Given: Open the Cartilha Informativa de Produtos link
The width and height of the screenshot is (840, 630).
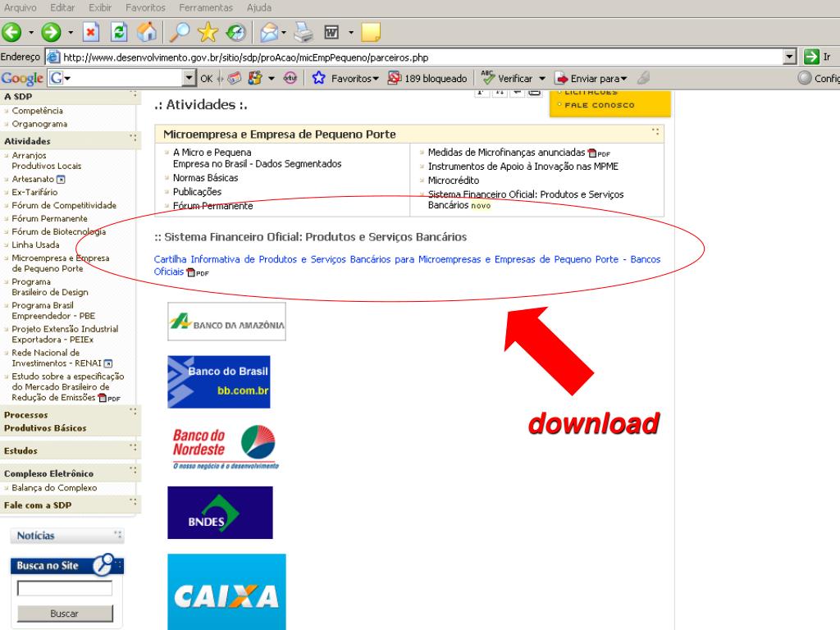Looking at the screenshot, I should 407,265.
